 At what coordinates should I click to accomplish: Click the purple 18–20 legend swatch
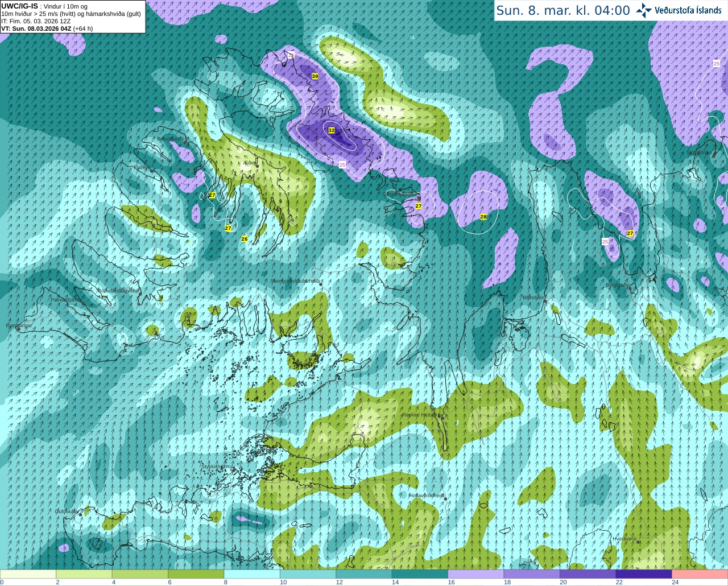(532, 574)
